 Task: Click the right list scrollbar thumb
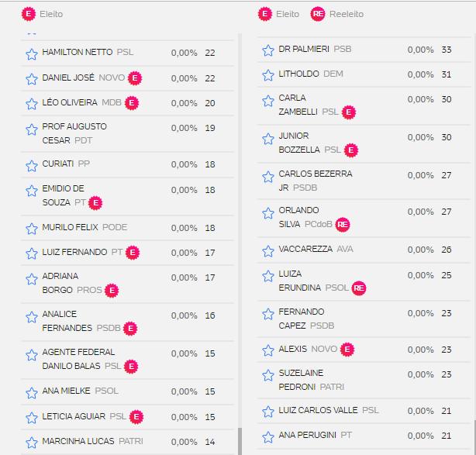(x=474, y=437)
